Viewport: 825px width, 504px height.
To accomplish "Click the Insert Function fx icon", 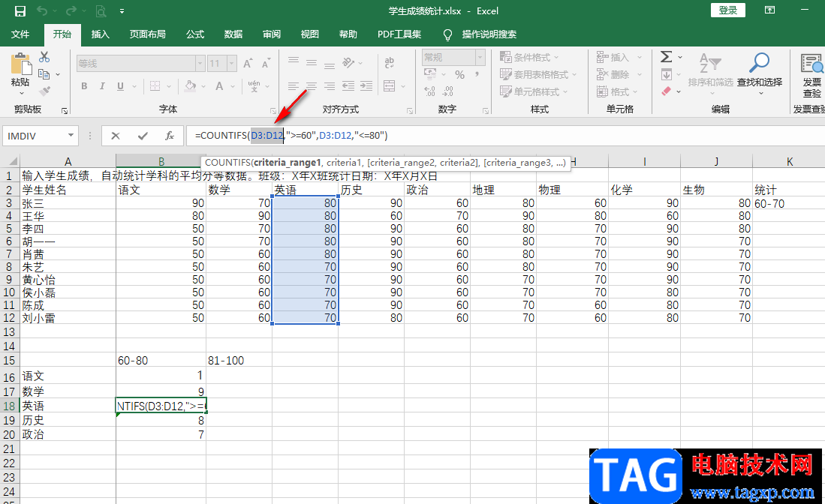I will (170, 136).
